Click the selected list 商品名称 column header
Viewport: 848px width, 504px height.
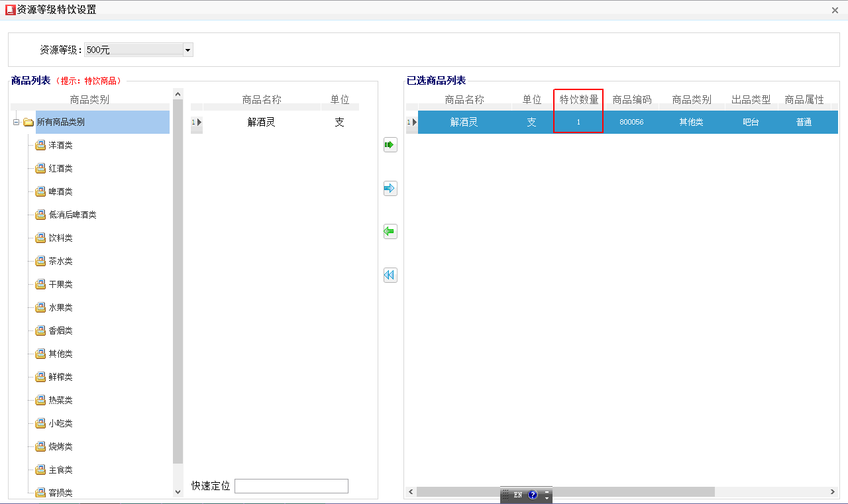[x=464, y=99]
